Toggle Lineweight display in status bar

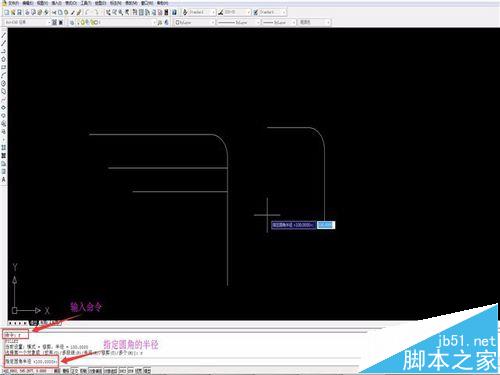[x=139, y=371]
